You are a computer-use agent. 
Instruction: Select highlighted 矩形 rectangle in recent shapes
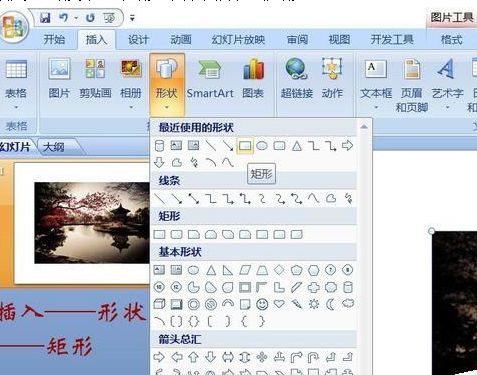245,146
